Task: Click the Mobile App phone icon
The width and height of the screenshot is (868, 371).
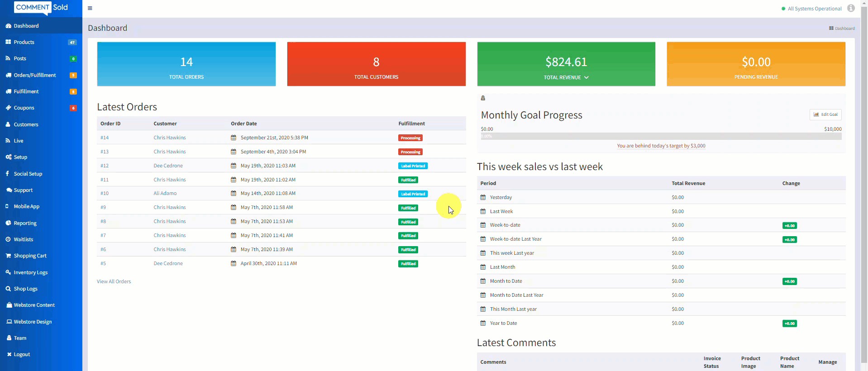Action: click(x=7, y=206)
